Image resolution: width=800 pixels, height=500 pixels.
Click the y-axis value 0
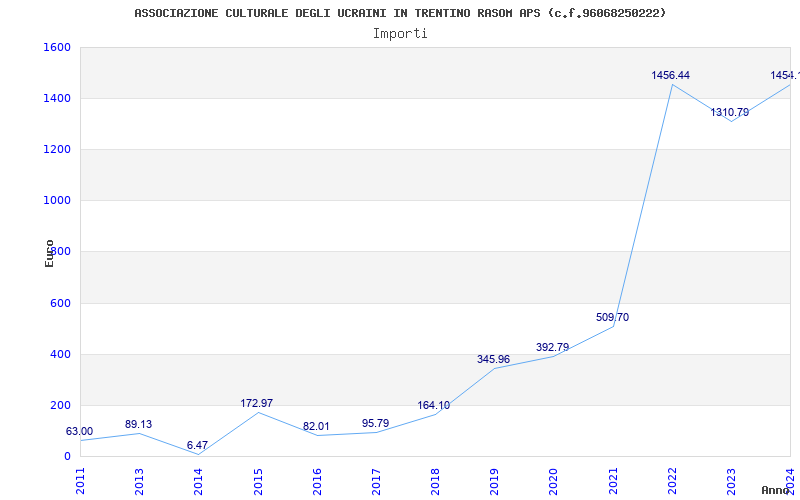(67, 457)
